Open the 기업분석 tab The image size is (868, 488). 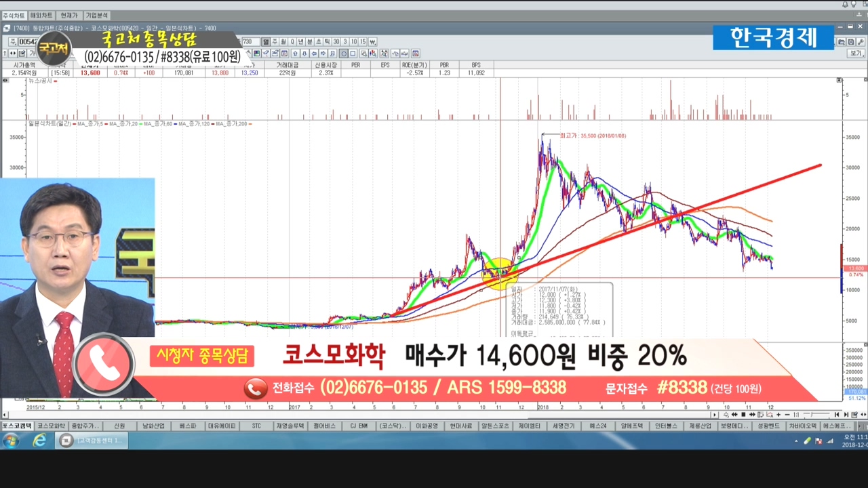coord(96,15)
